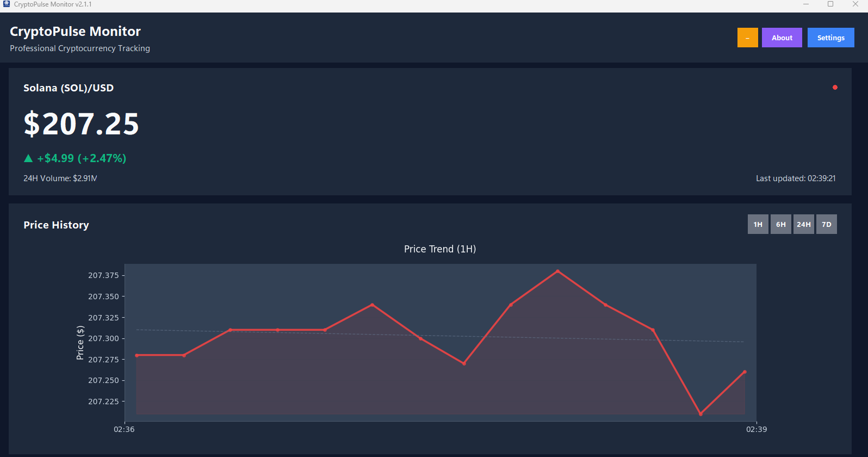Click the 207.375 y-axis label
This screenshot has height=457, width=868.
coord(103,275)
